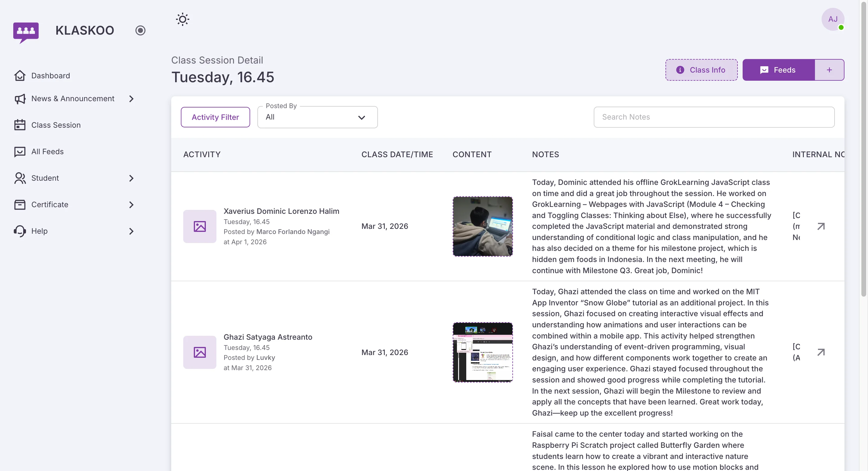Viewport: 868px width, 471px height.
Task: Click the Help headset icon
Action: click(20, 231)
